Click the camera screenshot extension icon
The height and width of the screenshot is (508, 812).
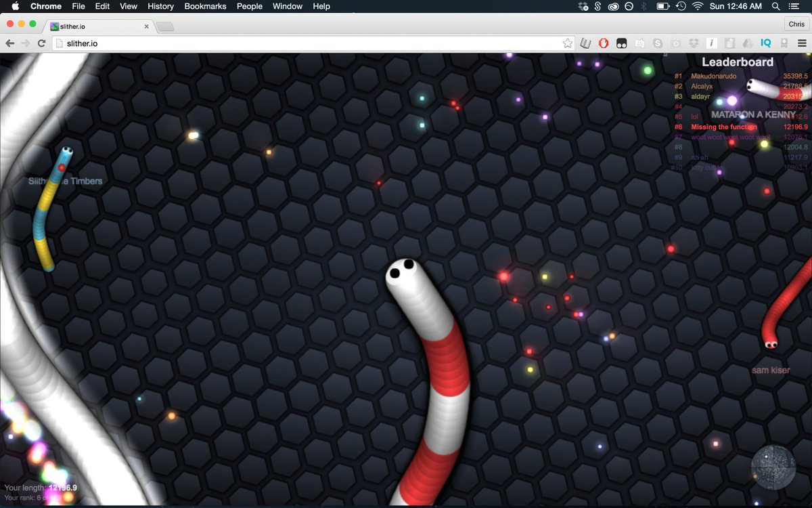[675, 43]
